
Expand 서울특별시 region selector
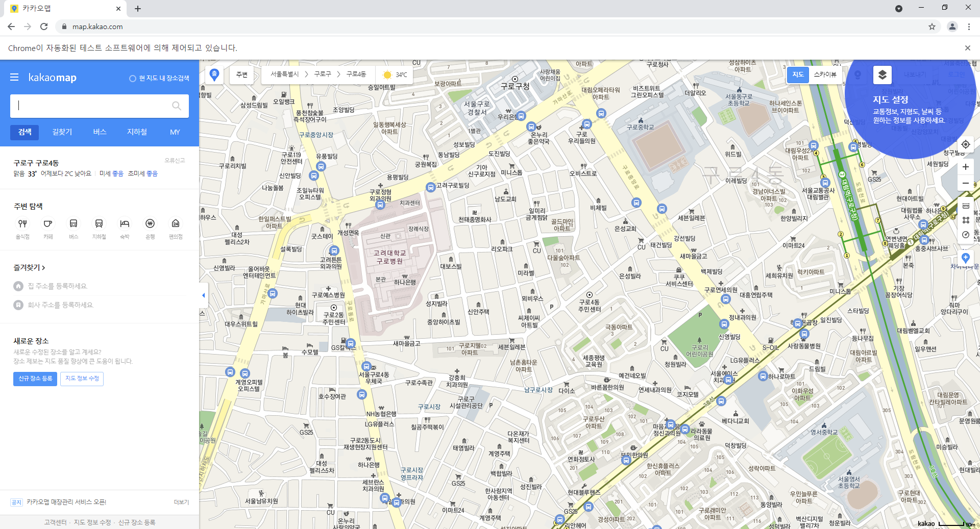pos(285,74)
